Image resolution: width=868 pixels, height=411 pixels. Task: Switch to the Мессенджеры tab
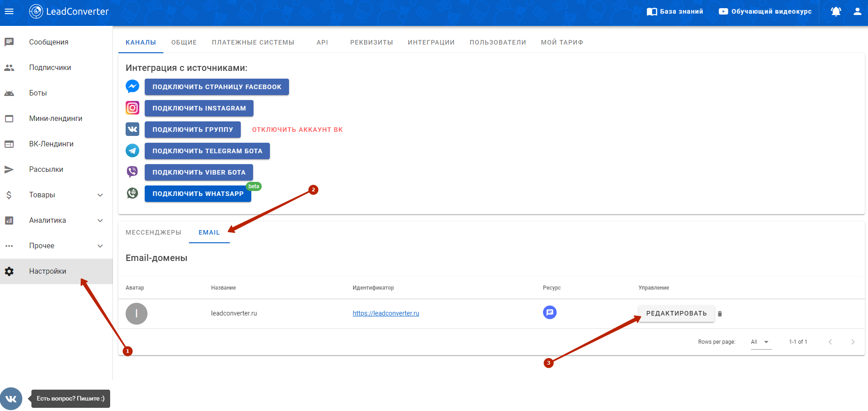[x=153, y=232]
